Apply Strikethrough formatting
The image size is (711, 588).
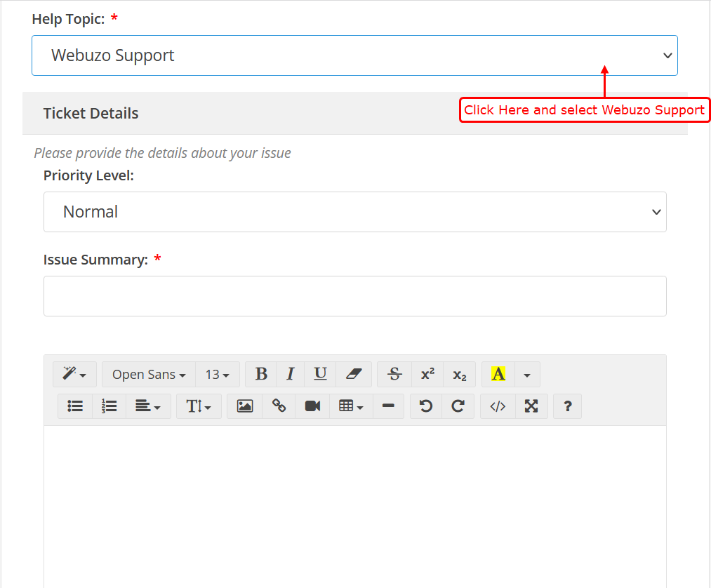(x=394, y=375)
